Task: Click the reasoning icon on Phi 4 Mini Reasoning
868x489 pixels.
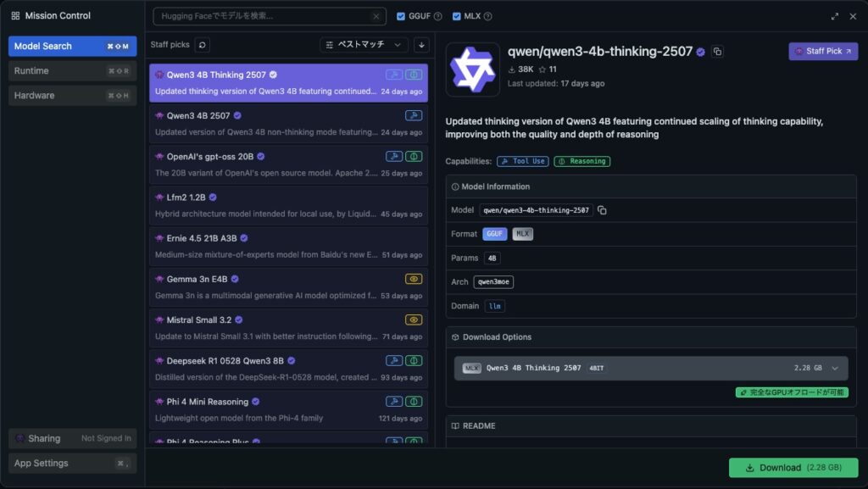Action: 414,402
